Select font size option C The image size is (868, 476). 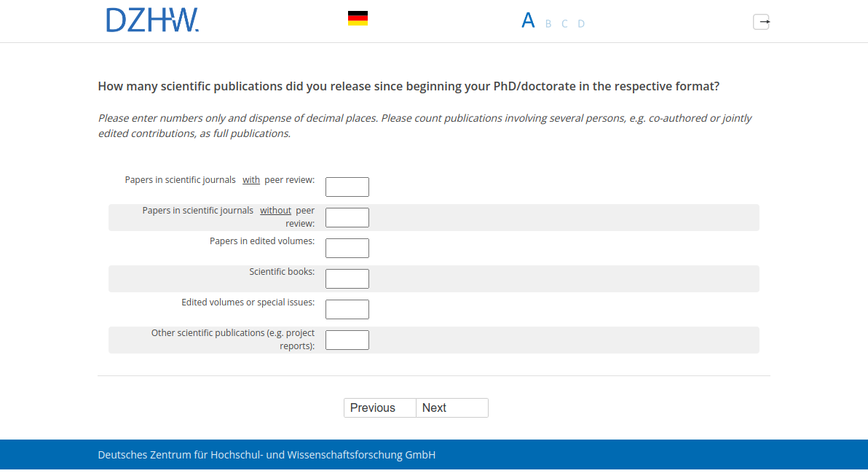[564, 24]
